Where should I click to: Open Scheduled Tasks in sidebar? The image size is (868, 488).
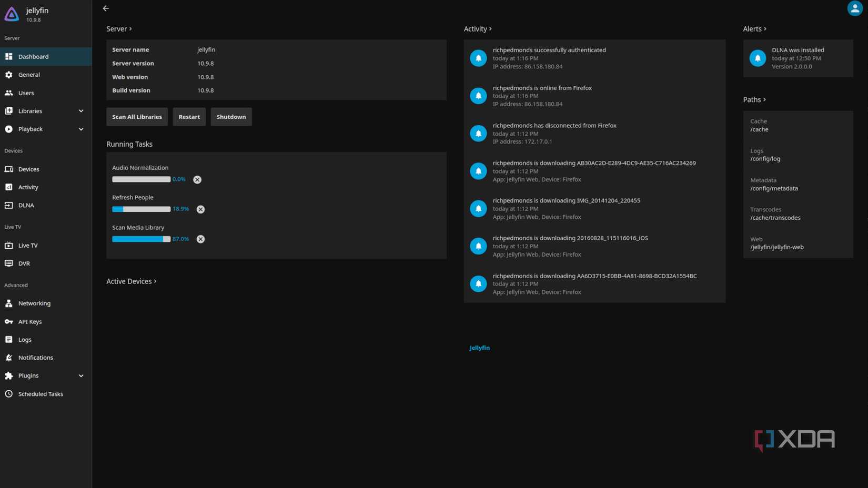[x=46, y=394]
